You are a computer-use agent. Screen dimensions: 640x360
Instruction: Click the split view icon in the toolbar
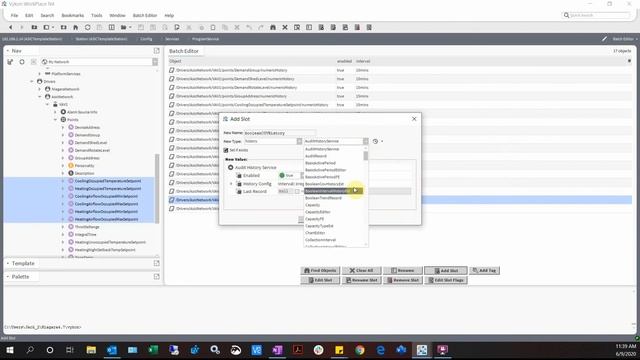click(111, 27)
